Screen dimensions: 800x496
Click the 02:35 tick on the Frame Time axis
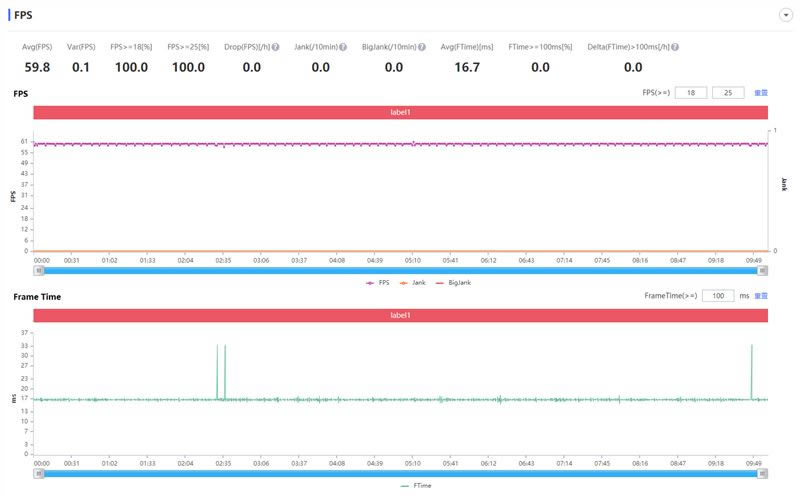tap(223, 463)
